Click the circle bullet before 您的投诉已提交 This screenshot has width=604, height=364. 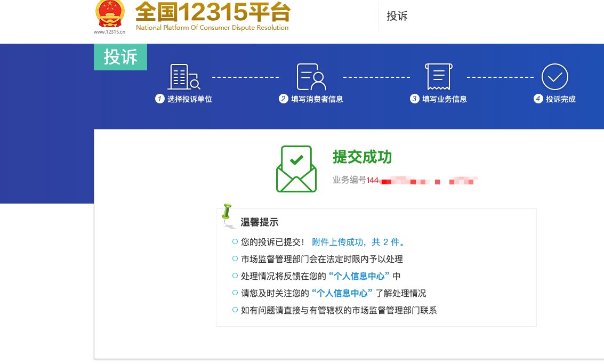(234, 242)
